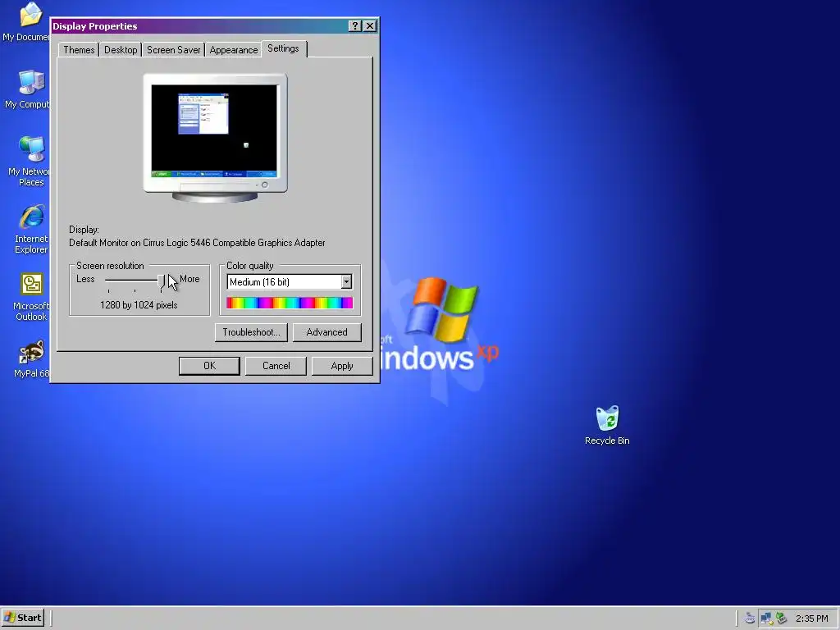Image resolution: width=840 pixels, height=630 pixels.
Task: Open the Screen Saver tab
Action: click(x=174, y=50)
